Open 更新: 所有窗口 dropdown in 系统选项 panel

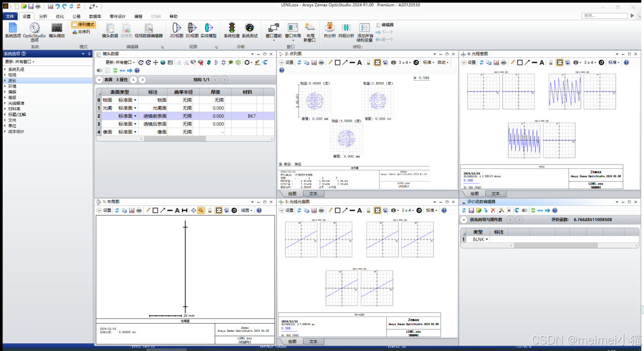(x=20, y=61)
